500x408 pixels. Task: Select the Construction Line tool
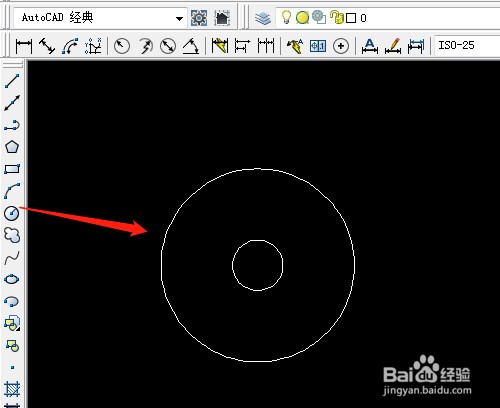[12, 103]
